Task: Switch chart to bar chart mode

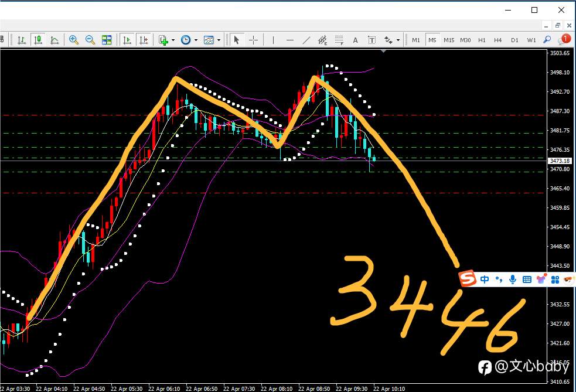Action: [21, 40]
